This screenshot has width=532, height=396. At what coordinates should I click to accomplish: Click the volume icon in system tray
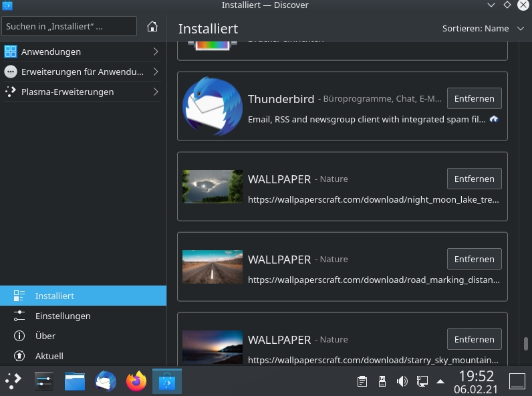pyautogui.click(x=402, y=381)
